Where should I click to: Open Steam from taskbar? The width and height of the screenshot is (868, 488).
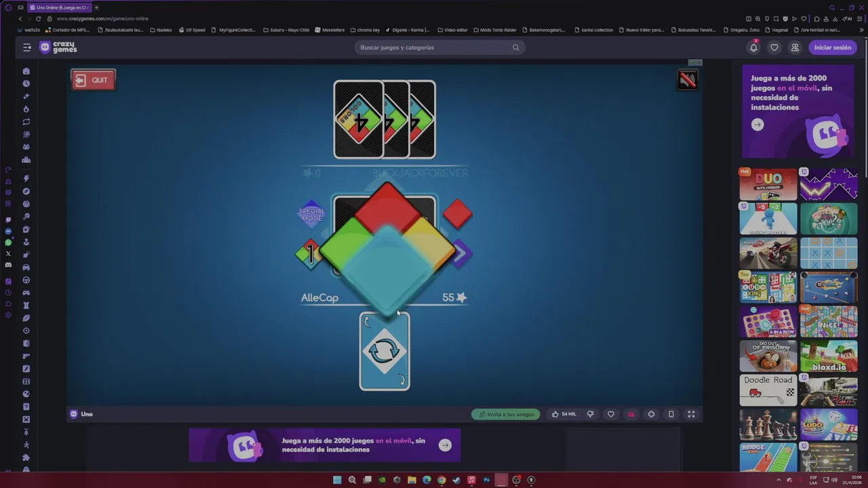(x=456, y=480)
